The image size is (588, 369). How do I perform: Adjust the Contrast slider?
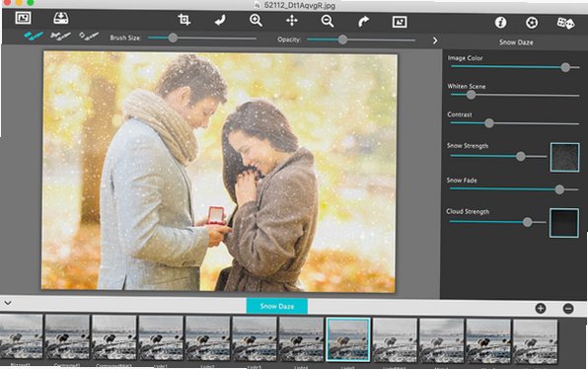515,123
